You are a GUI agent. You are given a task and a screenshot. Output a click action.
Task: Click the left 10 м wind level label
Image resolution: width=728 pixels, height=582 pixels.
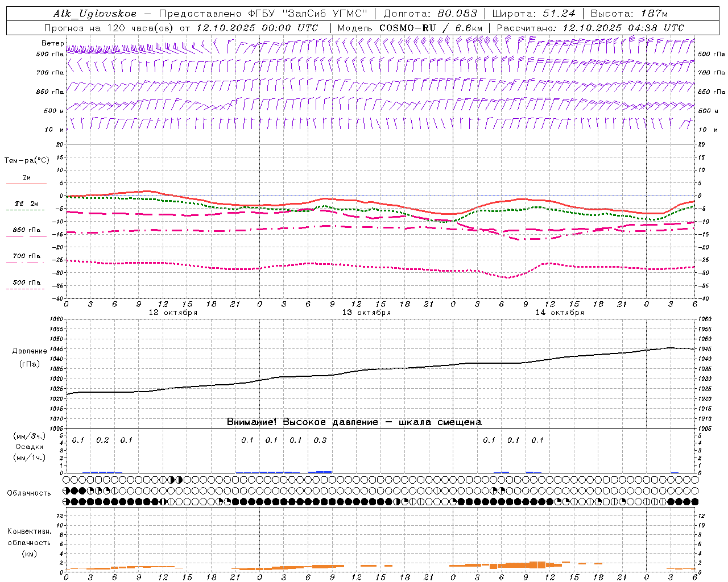click(x=54, y=130)
